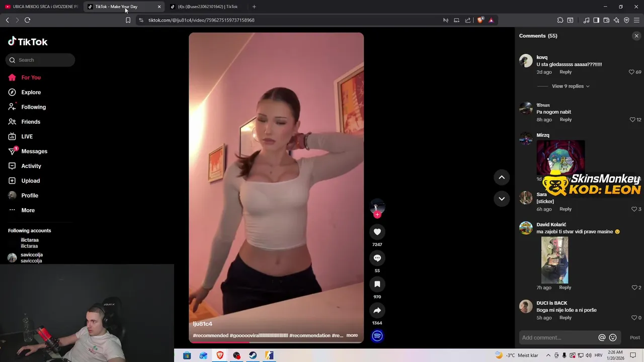Open the Brave Wallet icon
Viewport: 644px width, 362px height.
[x=606, y=20]
